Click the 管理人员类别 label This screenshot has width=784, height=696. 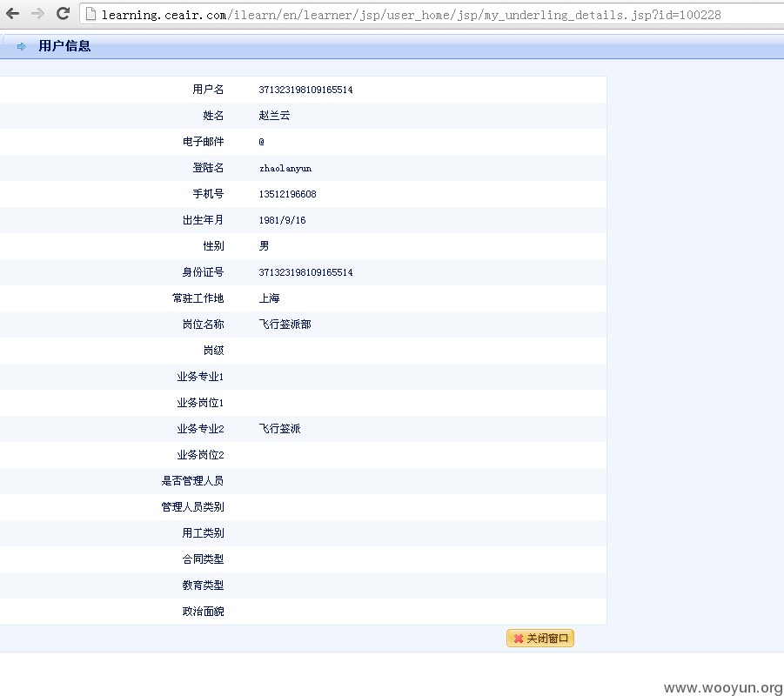point(192,506)
